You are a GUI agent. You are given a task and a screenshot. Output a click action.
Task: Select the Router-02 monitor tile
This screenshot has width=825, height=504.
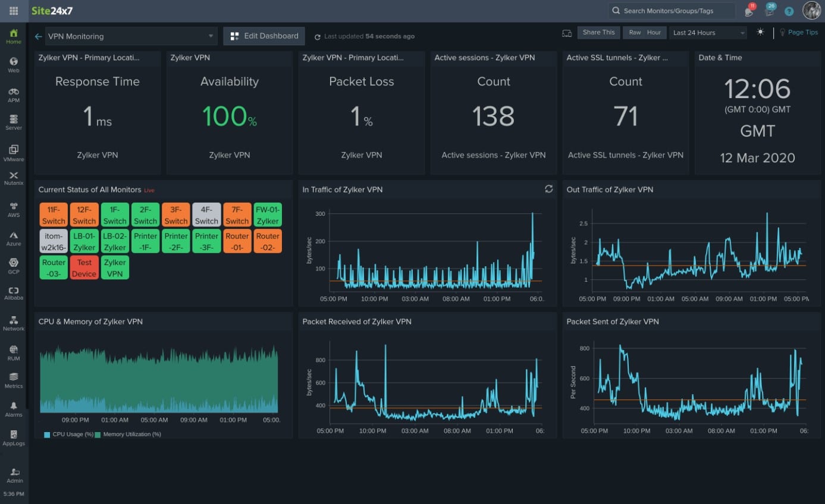[268, 241]
